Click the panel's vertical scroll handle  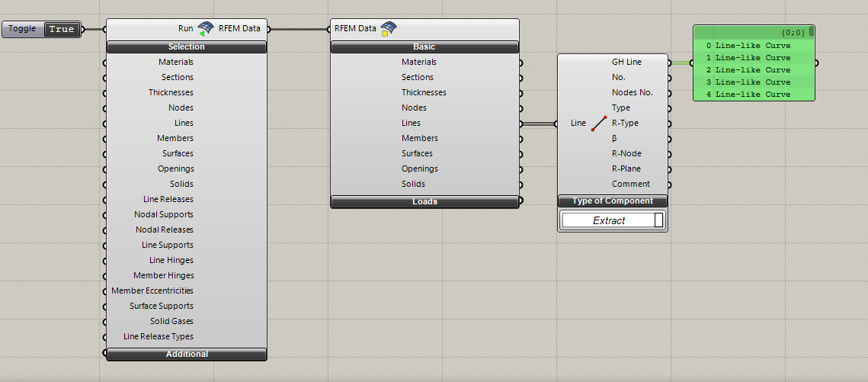[x=811, y=31]
